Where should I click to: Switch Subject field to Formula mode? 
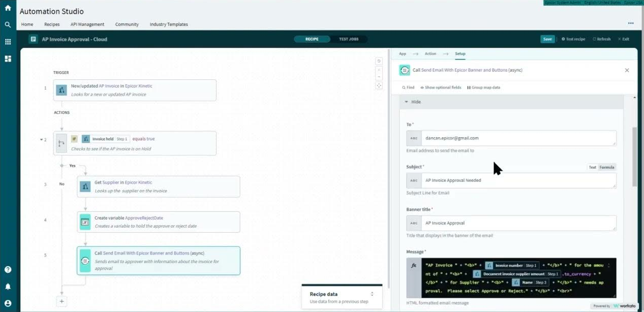coord(606,167)
